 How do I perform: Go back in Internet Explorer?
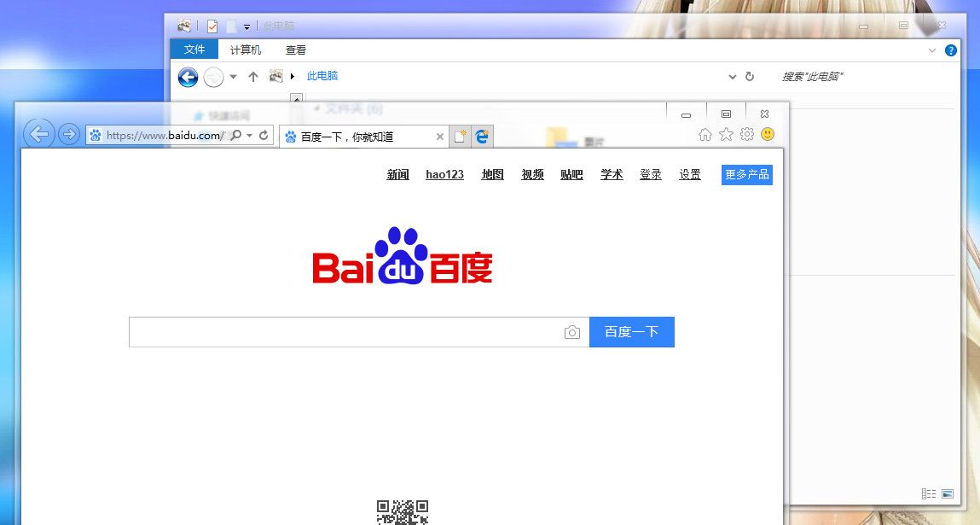pyautogui.click(x=38, y=134)
